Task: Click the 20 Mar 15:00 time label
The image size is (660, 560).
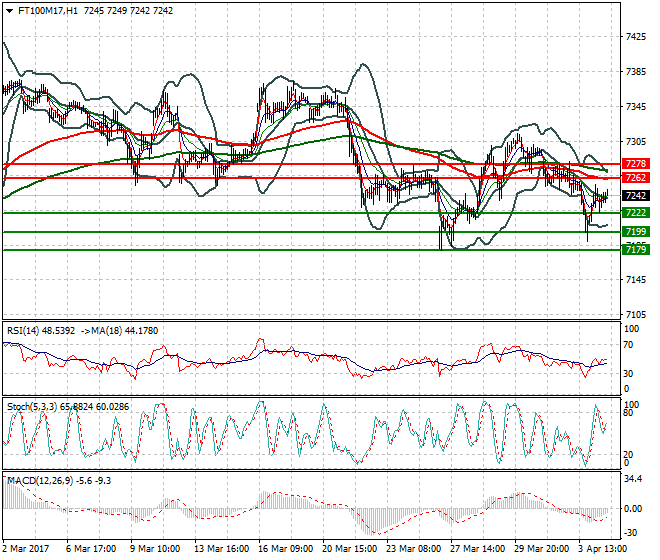Action: [349, 549]
